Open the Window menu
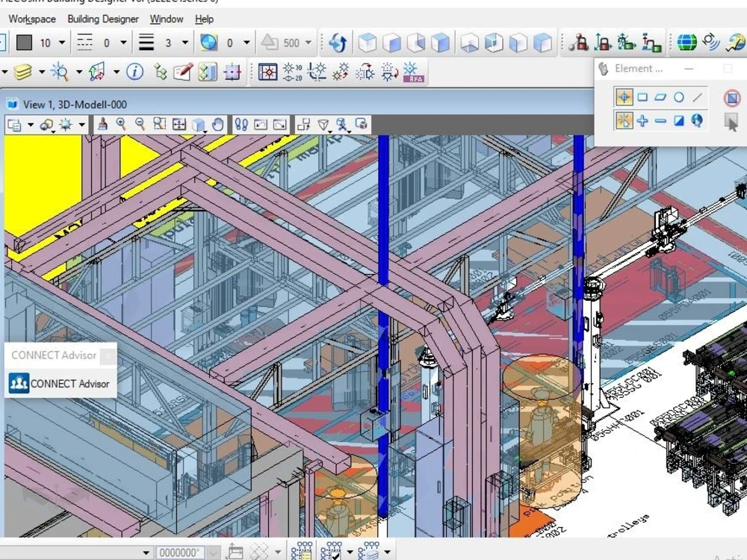Viewport: 747px width, 560px height. click(167, 19)
